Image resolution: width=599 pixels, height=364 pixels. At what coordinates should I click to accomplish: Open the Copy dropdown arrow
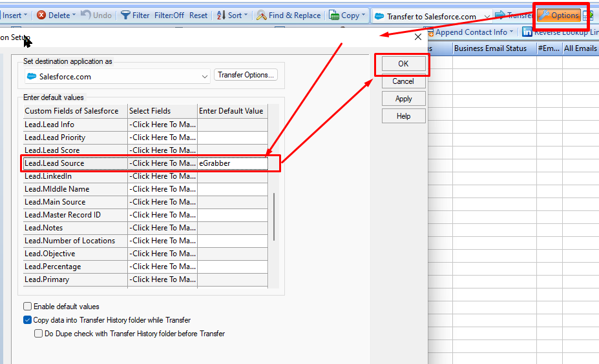[x=363, y=15]
